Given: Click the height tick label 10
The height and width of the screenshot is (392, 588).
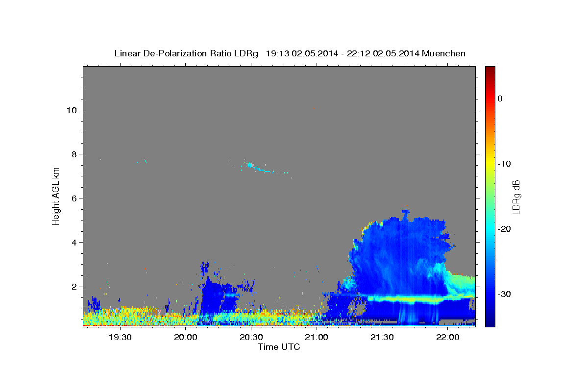Looking at the screenshot, I should click(71, 110).
